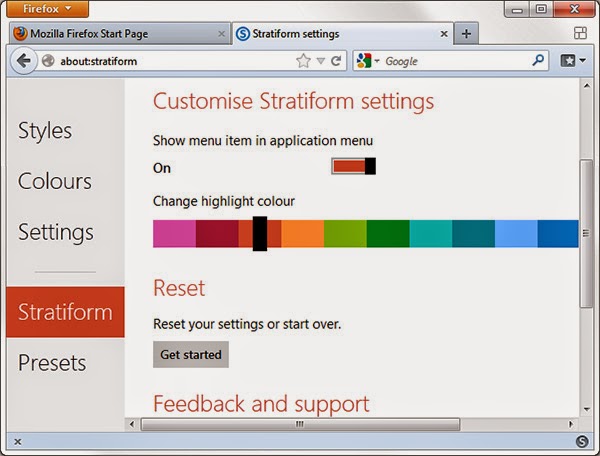The width and height of the screenshot is (600, 456).
Task: Go back with the back arrow
Action: click(24, 60)
